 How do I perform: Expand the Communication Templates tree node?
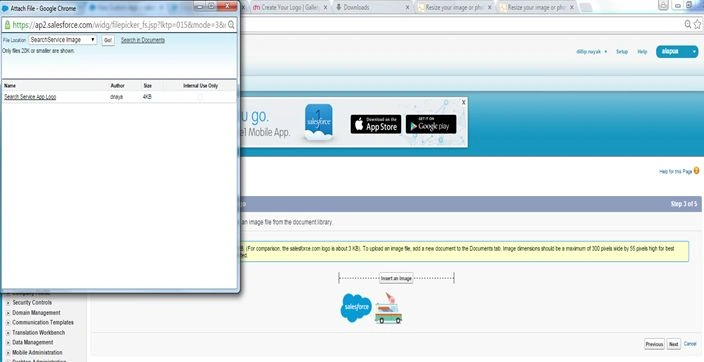coord(8,322)
